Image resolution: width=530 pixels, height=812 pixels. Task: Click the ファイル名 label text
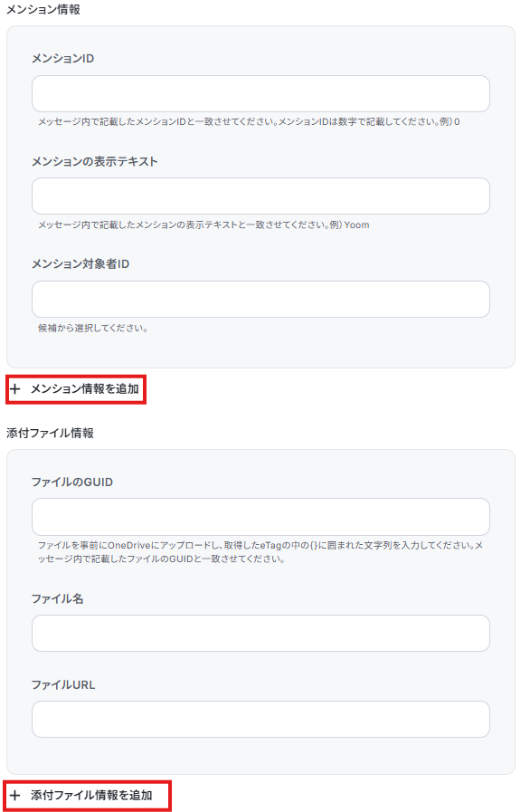[x=58, y=598]
